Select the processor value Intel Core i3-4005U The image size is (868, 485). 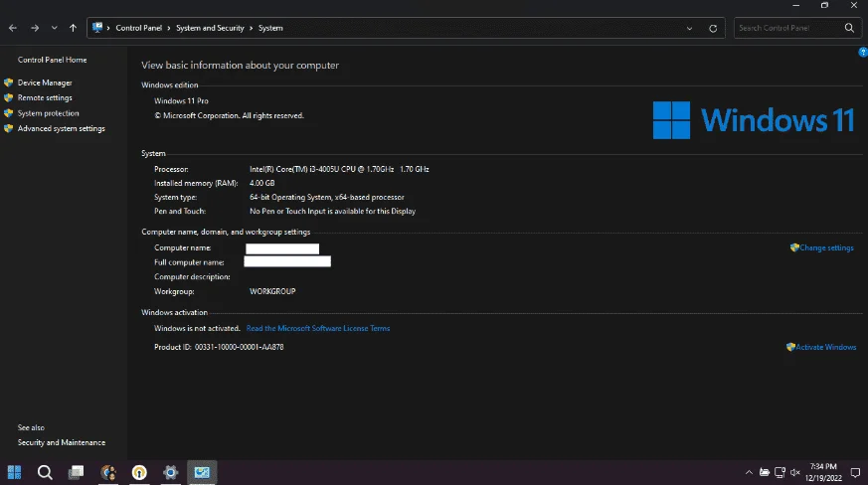point(339,169)
